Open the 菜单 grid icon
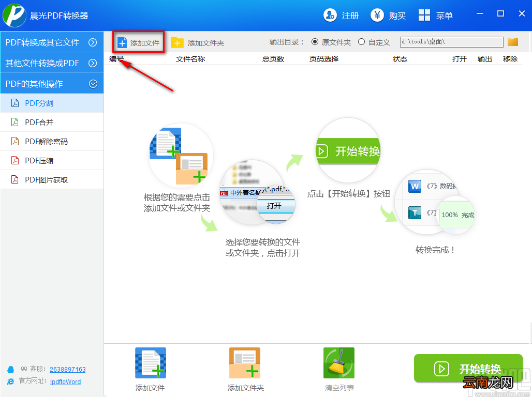This screenshot has width=532, height=397. pyautogui.click(x=424, y=16)
